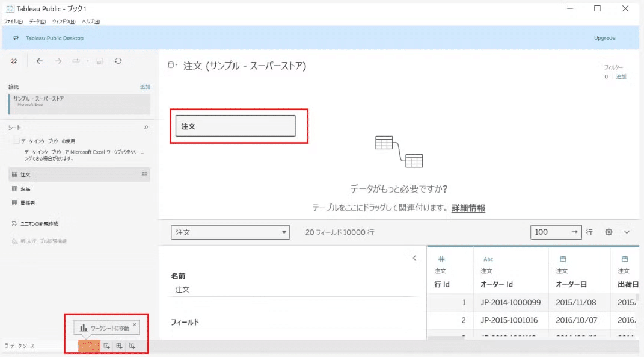Screen dimensions: 644x357
Task: Select the データ ソース tab
Action: 20,346
